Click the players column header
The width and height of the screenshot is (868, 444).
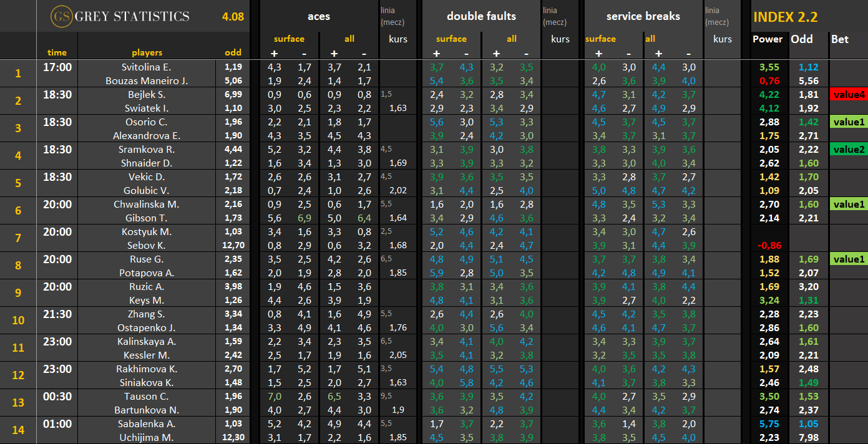point(147,53)
